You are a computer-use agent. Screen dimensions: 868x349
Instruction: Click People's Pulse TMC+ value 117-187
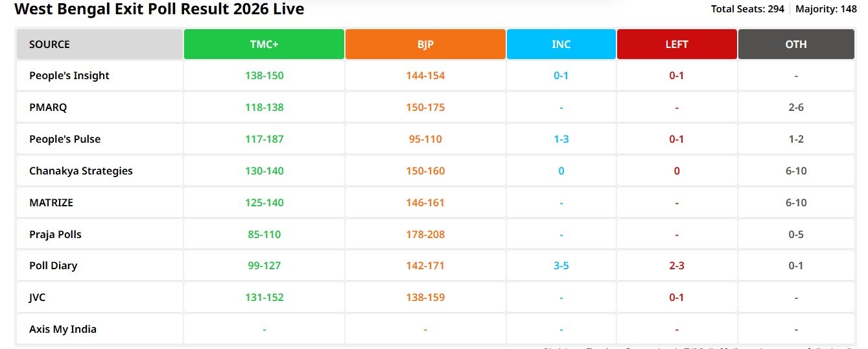(x=264, y=139)
